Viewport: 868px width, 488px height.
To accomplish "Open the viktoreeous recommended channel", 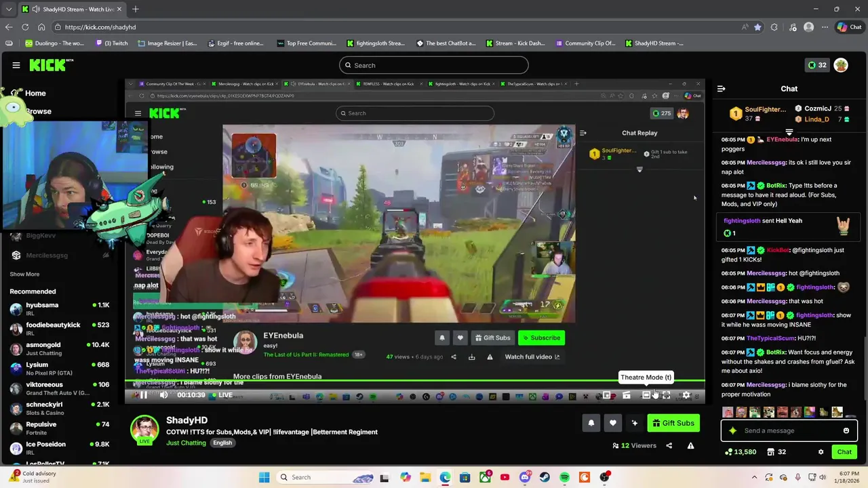I will [60, 388].
